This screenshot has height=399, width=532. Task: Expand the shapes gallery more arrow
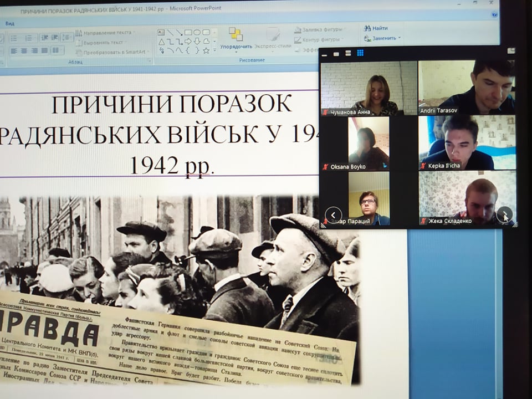214,50
